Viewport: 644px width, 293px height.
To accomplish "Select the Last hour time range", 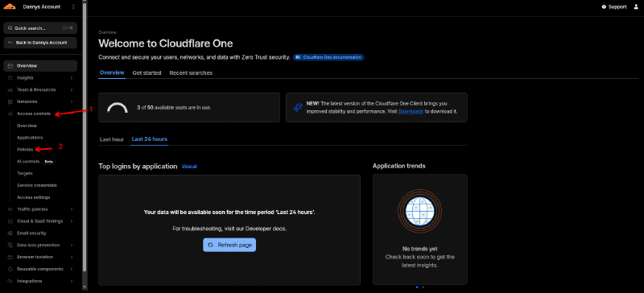I will 112,139.
